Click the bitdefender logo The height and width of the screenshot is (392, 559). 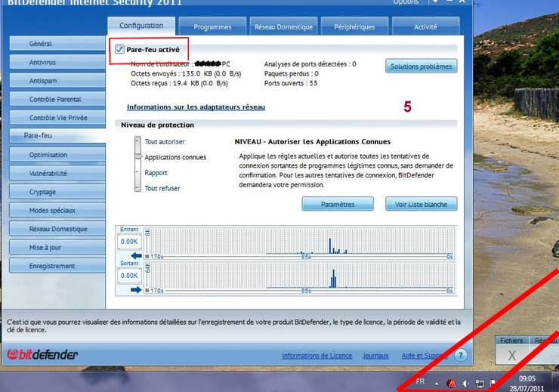(x=42, y=354)
